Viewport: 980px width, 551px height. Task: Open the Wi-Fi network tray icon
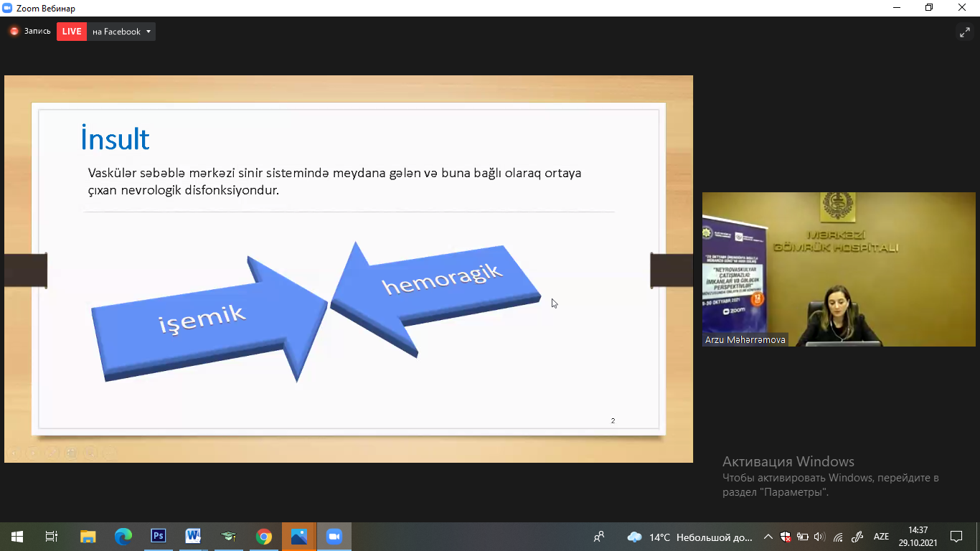(x=838, y=537)
